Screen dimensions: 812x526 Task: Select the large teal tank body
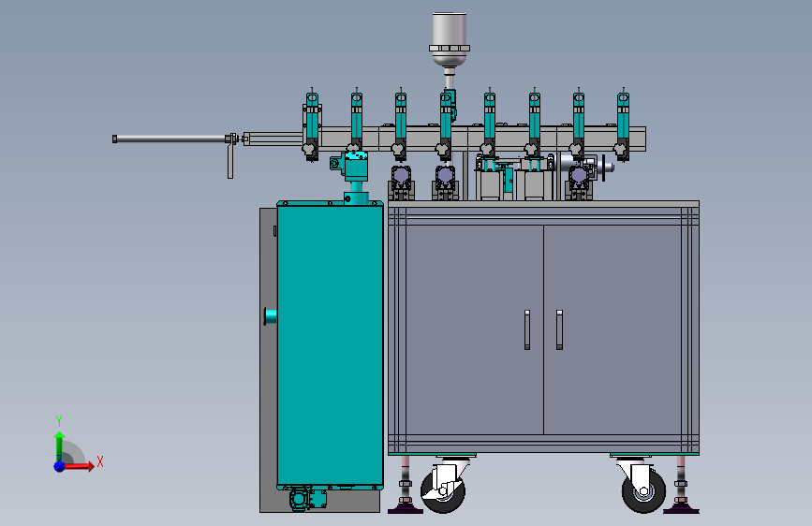(x=330, y=344)
